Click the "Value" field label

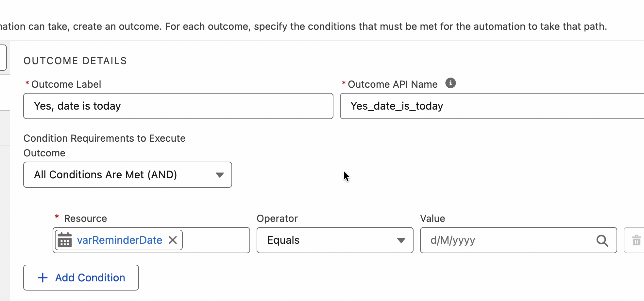coord(432,219)
